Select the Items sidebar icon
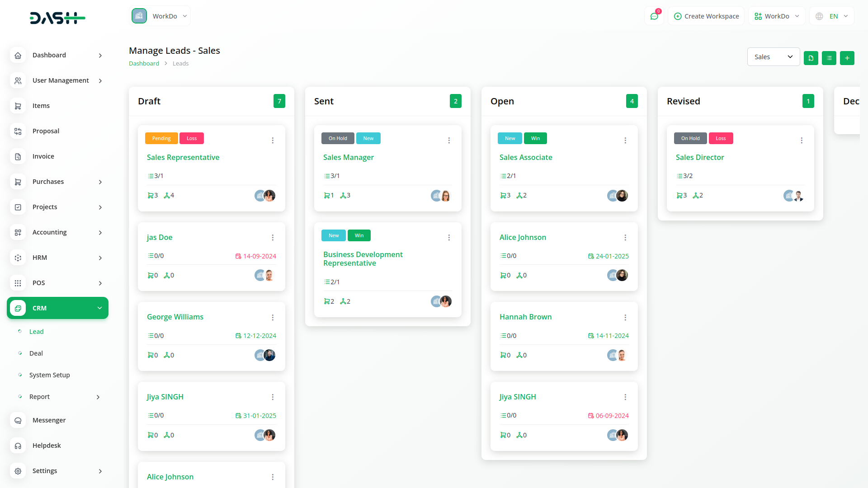Viewport: 868px width, 488px height. click(18, 106)
